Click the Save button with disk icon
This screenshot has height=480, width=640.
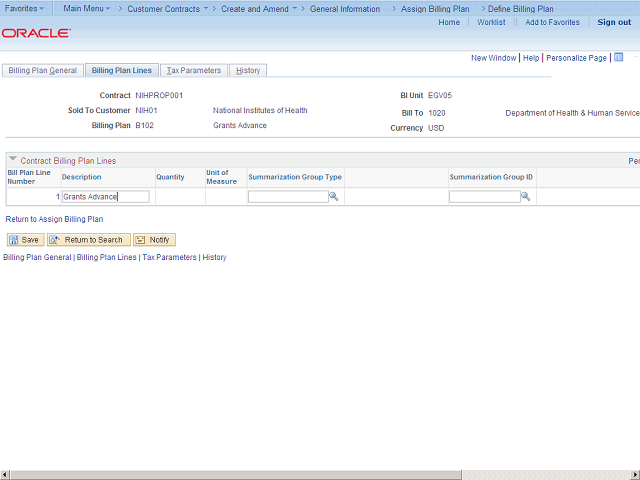pyautogui.click(x=25, y=240)
